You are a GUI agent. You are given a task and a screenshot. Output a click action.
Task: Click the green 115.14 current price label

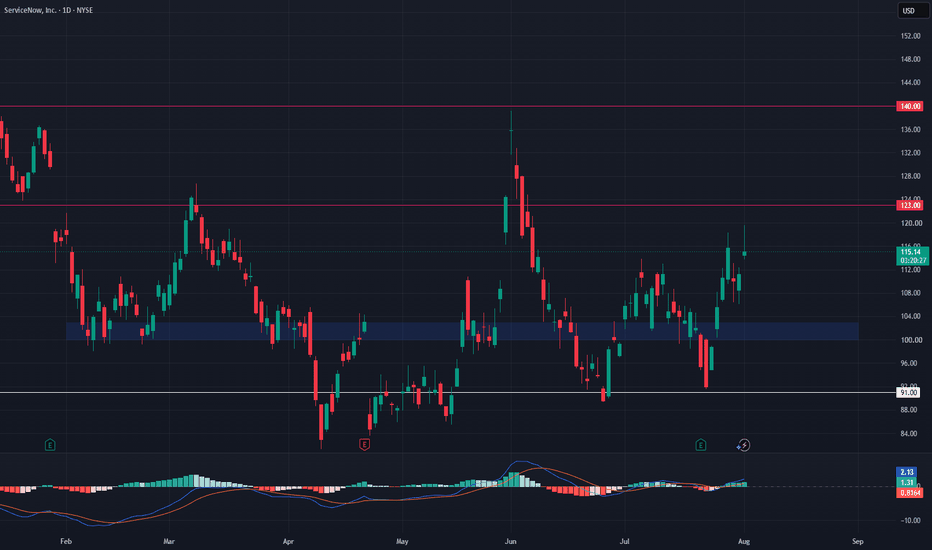pyautogui.click(x=912, y=252)
